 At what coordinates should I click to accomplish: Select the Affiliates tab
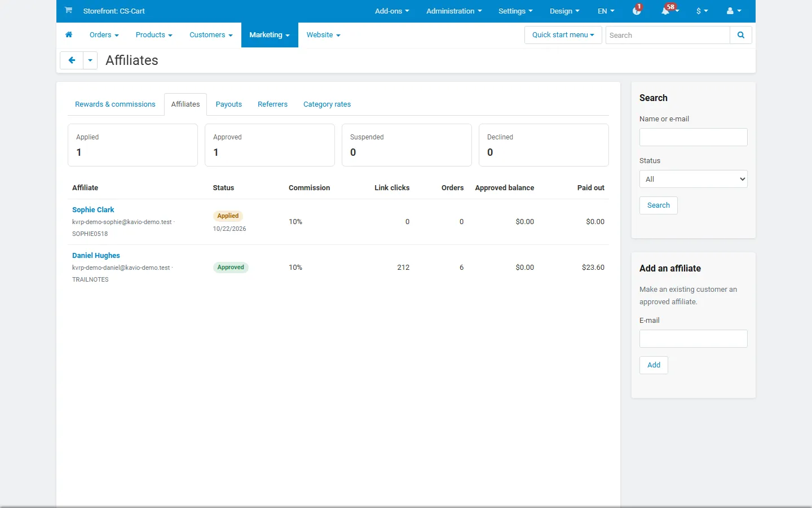(x=186, y=104)
